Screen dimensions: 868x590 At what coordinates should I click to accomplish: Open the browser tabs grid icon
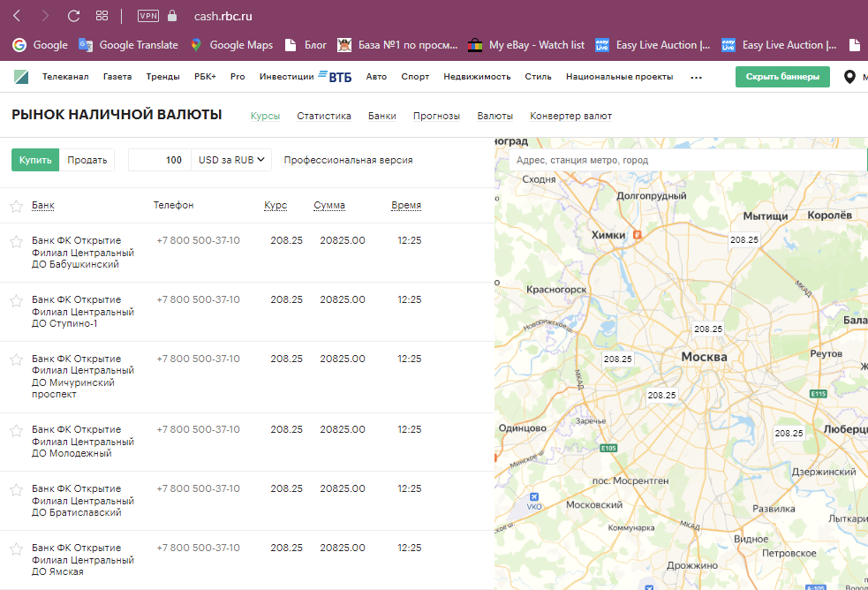click(x=102, y=16)
